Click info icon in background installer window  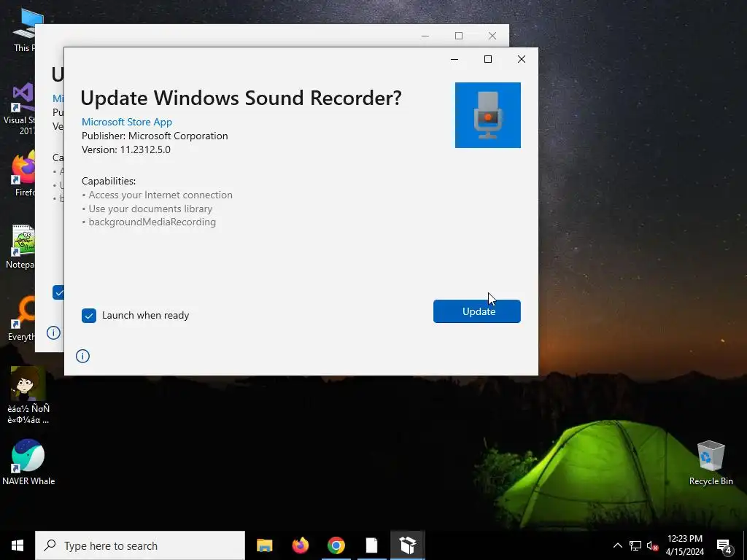(53, 332)
